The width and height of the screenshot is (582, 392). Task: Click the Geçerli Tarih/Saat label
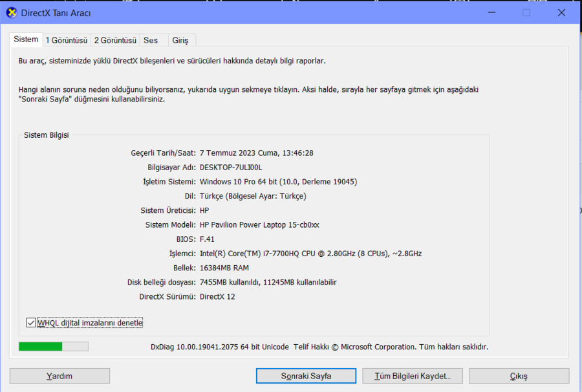click(x=163, y=153)
